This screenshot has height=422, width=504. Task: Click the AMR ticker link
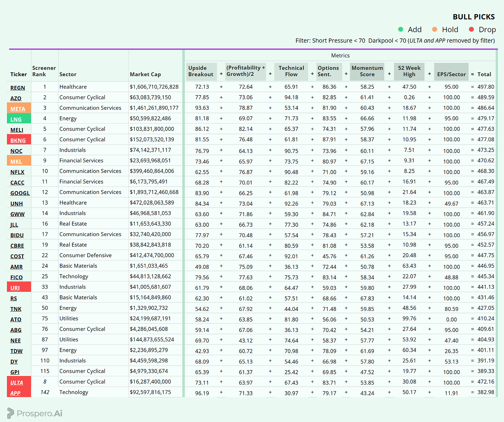coord(17,267)
